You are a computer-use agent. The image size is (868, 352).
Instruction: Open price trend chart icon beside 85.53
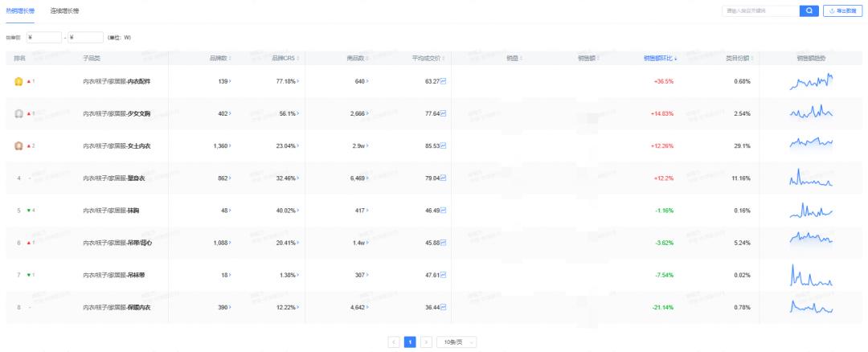point(444,146)
